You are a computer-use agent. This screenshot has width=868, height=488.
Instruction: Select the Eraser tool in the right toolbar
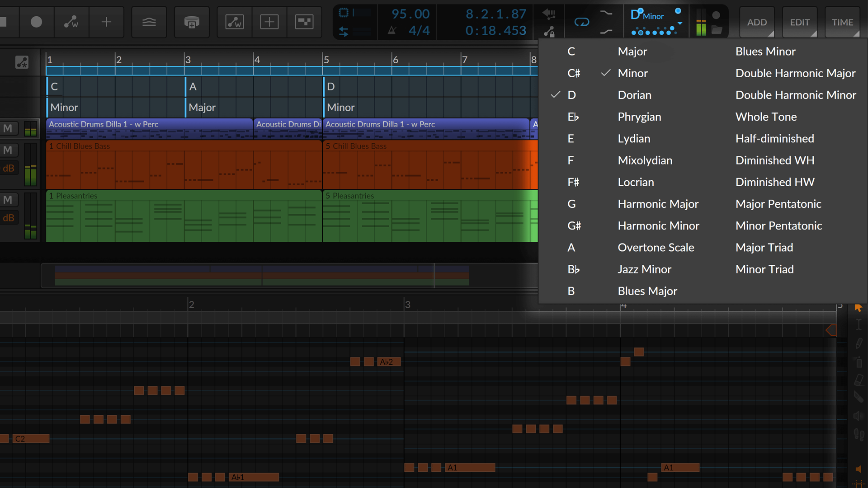(x=858, y=380)
